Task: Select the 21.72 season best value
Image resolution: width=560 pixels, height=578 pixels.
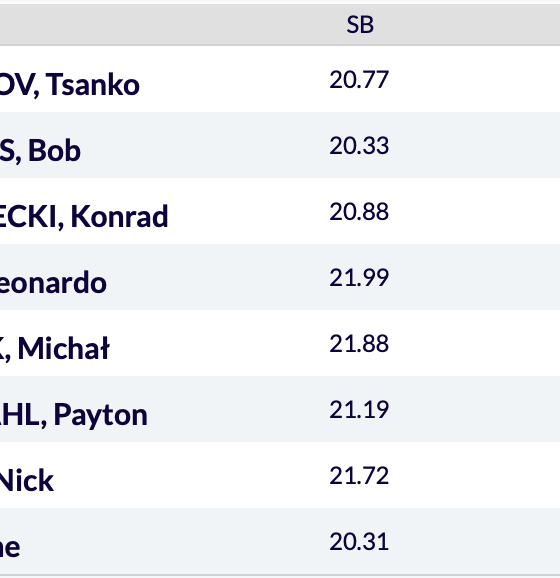Action: 359,476
